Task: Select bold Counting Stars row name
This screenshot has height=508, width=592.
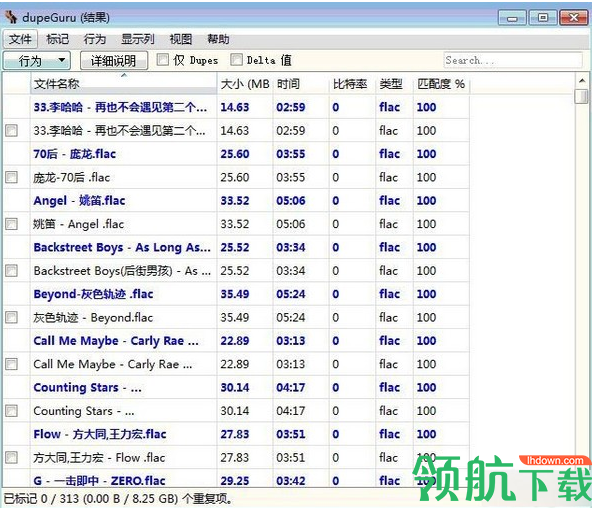Action: click(x=88, y=387)
